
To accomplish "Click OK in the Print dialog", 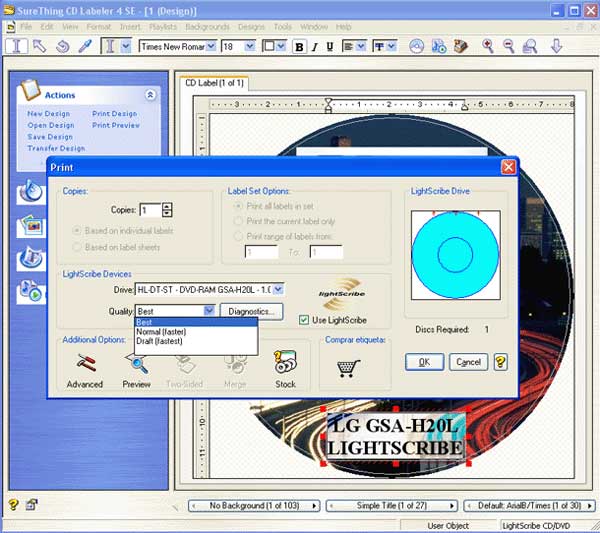I will tap(424, 362).
